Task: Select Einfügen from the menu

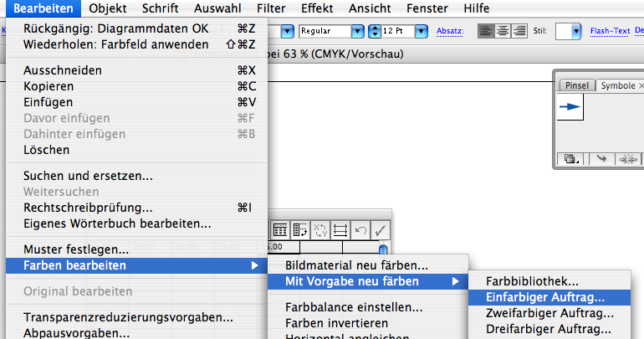Action: click(137, 102)
